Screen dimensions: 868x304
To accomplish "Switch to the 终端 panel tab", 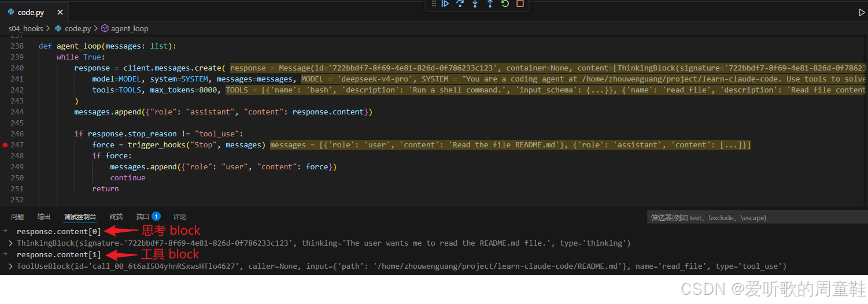I will click(116, 217).
